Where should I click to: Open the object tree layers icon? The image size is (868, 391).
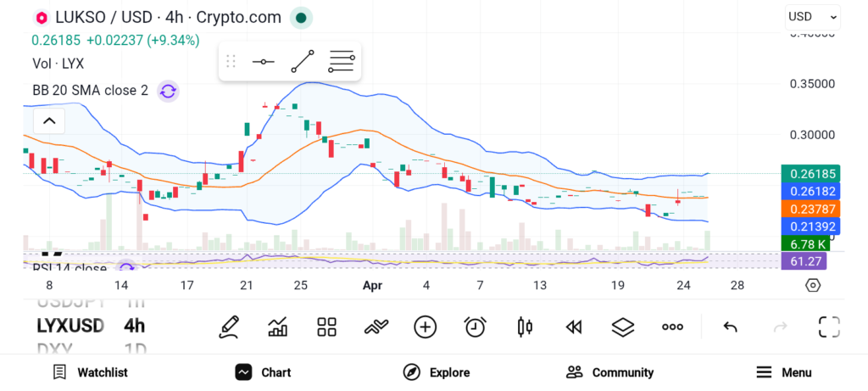pyautogui.click(x=623, y=327)
